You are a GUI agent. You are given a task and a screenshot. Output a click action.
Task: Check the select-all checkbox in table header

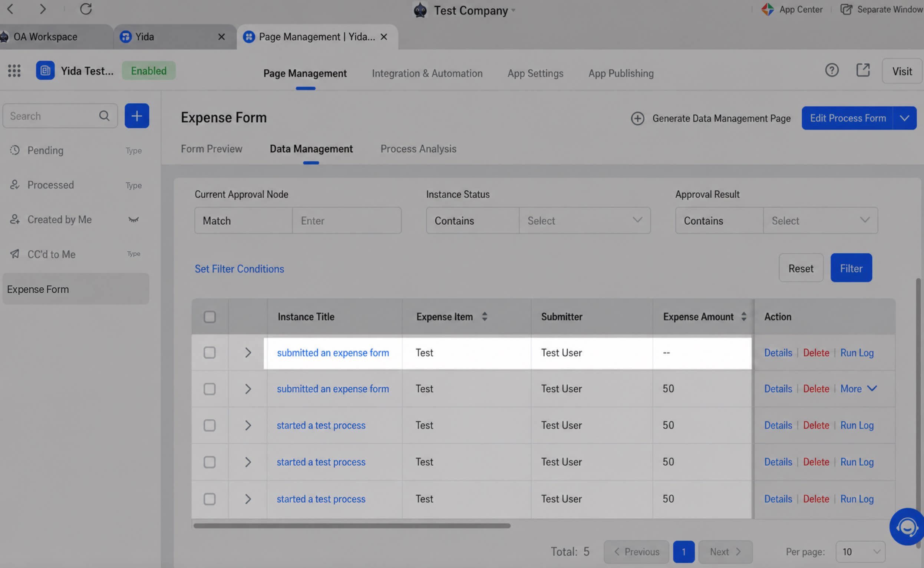[209, 317]
